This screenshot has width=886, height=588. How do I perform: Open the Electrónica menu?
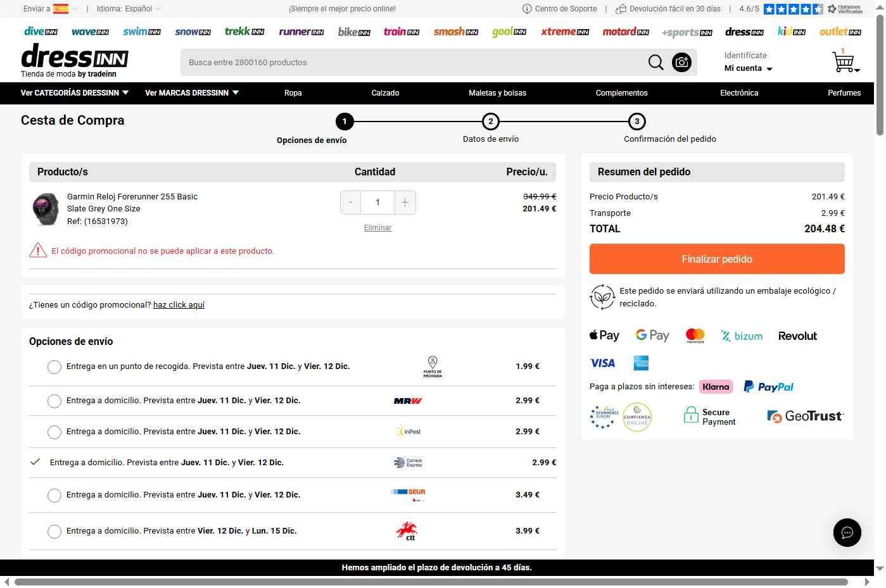[739, 93]
